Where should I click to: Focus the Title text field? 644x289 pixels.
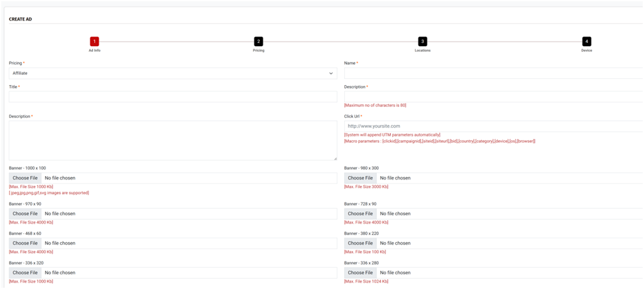(x=172, y=97)
